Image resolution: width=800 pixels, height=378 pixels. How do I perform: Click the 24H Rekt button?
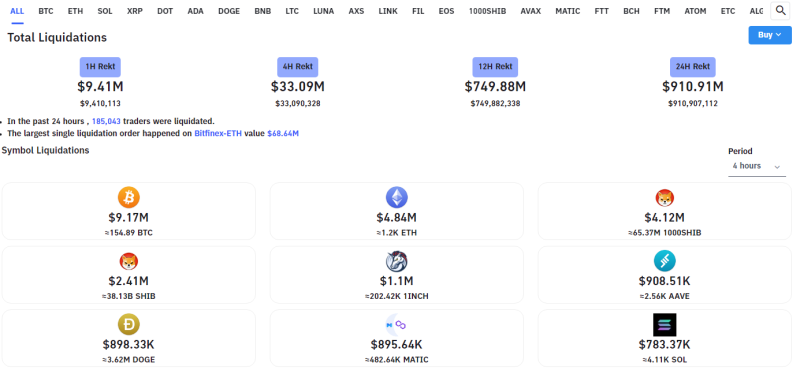tap(692, 67)
